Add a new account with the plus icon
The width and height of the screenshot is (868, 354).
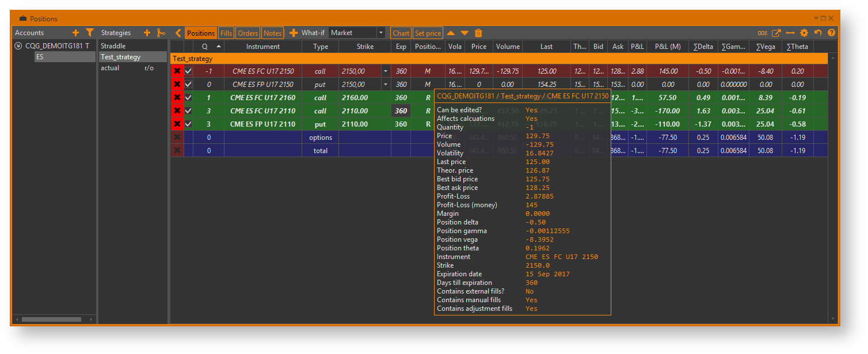pos(75,33)
